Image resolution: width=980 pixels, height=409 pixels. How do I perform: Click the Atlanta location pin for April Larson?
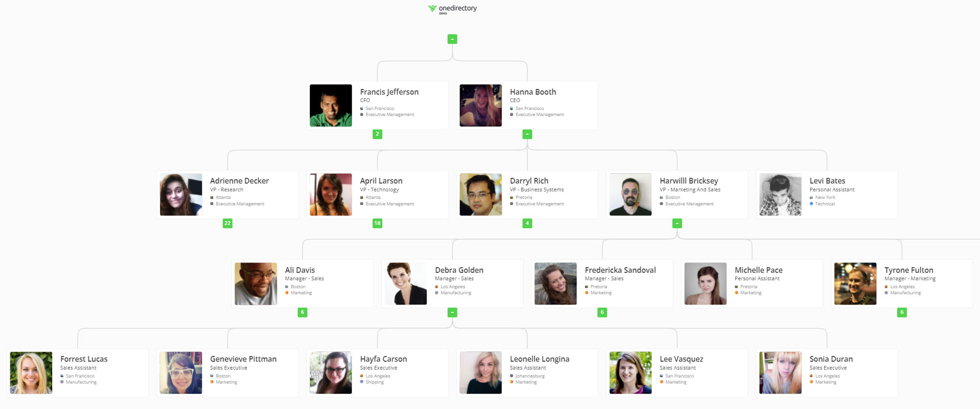pos(363,197)
